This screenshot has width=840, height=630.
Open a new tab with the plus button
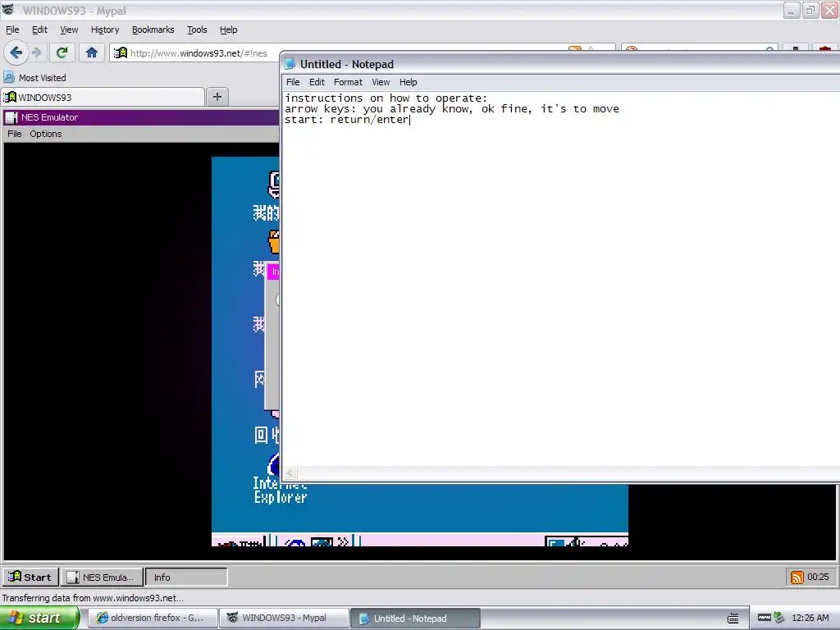(x=217, y=97)
